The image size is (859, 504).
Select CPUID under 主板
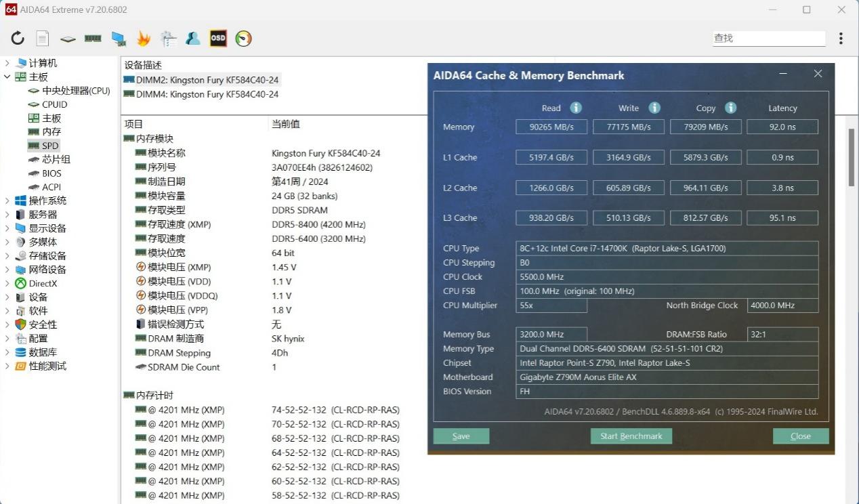[55, 104]
